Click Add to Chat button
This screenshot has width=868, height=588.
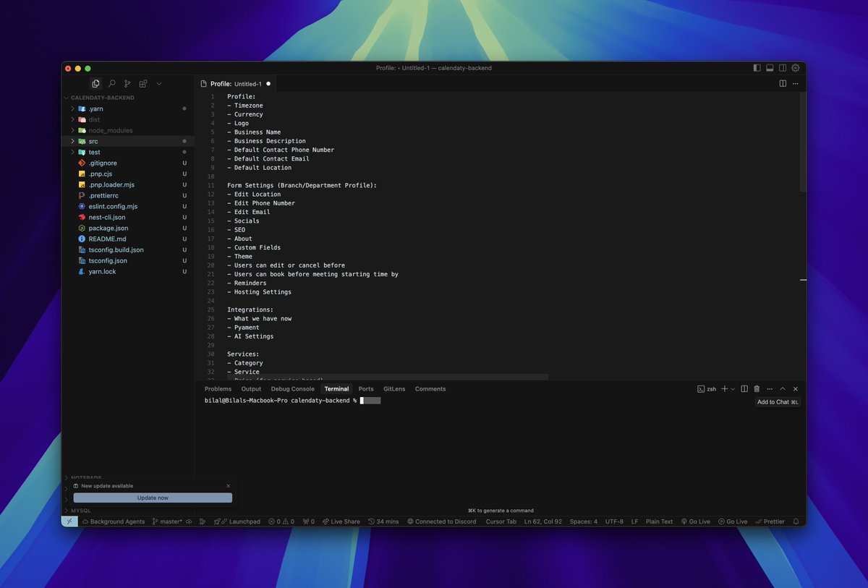click(778, 402)
